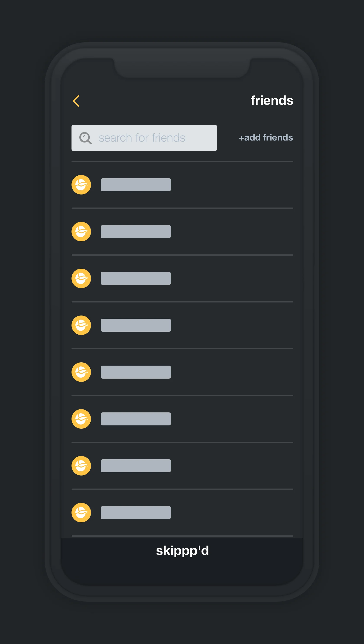Select the eighth friend's yellow avatar
364x644 pixels.
pyautogui.click(x=81, y=512)
